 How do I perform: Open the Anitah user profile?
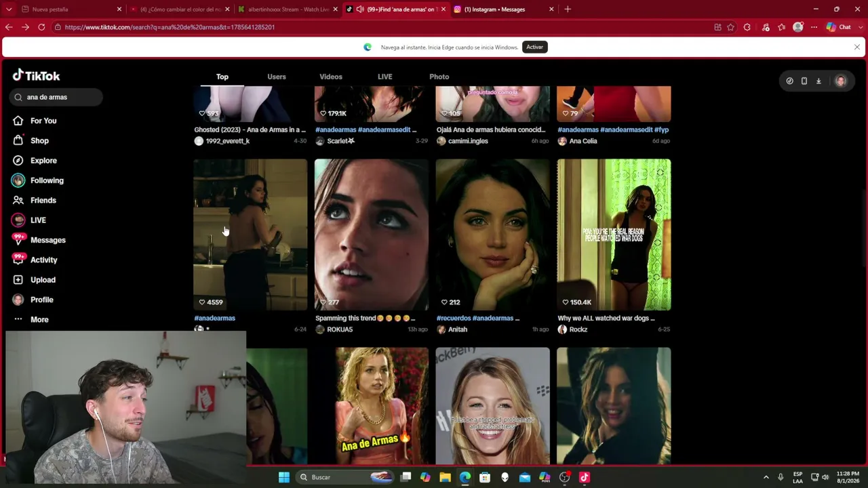pyautogui.click(x=452, y=329)
